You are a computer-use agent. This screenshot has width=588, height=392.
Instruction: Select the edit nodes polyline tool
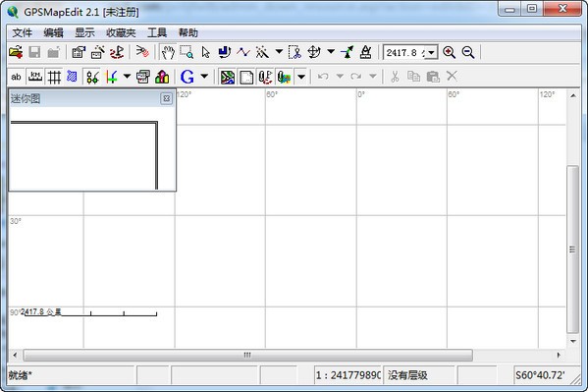point(243,52)
